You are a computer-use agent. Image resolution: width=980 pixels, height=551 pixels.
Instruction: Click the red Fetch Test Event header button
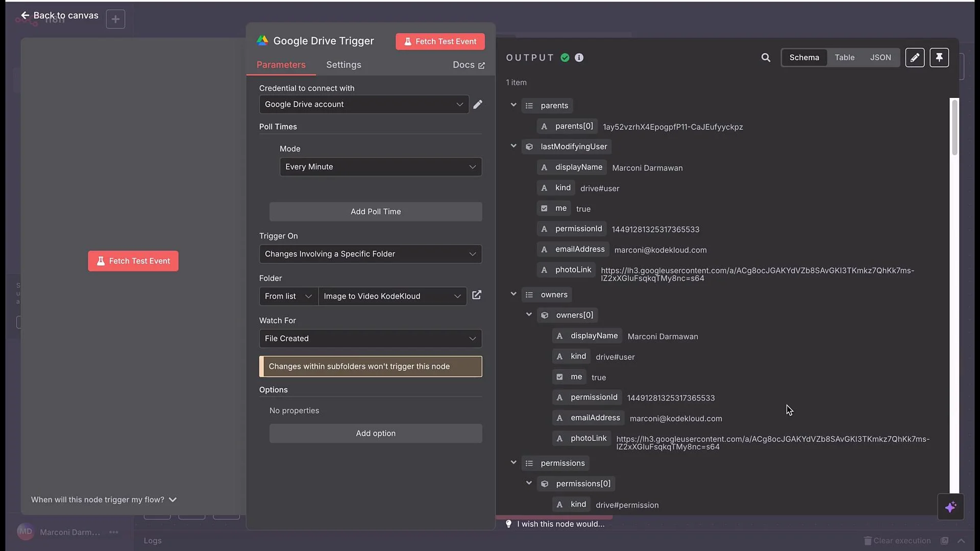pyautogui.click(x=440, y=41)
